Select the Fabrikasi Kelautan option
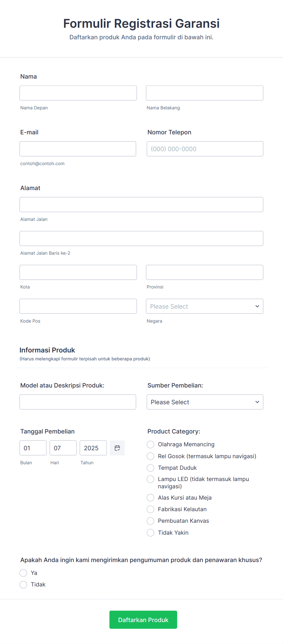283x644 pixels. [150, 509]
